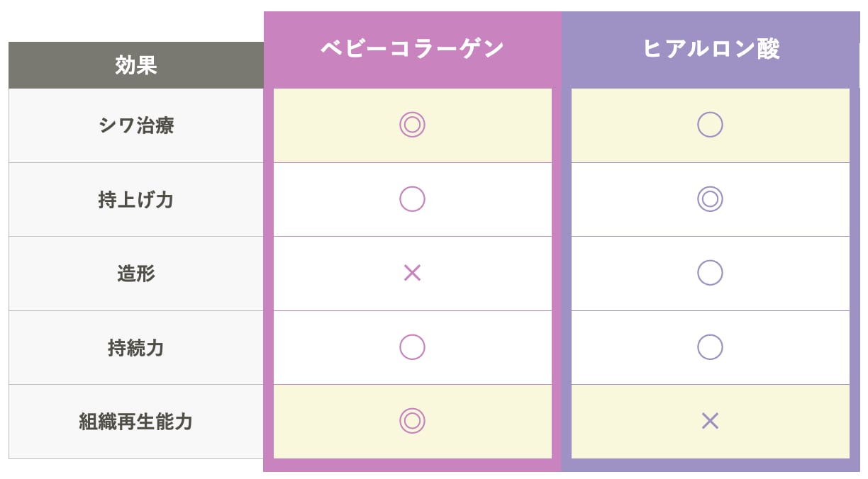Click circle icon for ベビーコラーゲン 持上げ力
868x479 pixels.
[x=412, y=199]
